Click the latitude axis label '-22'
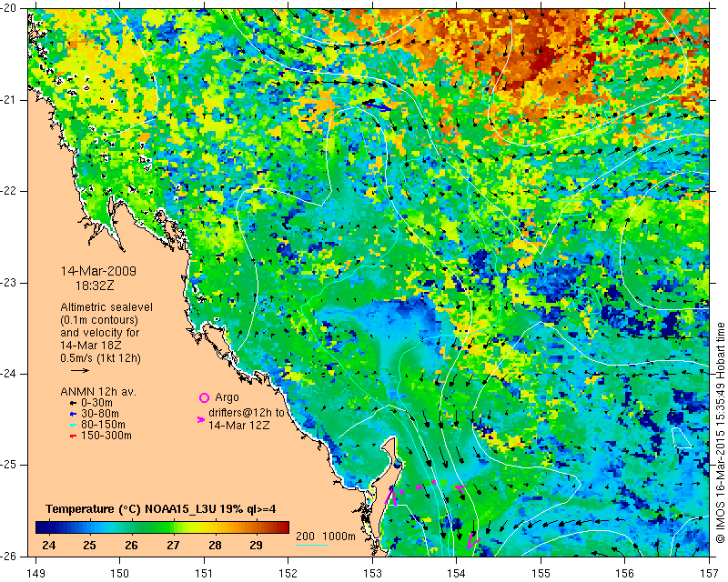 [x=10, y=191]
